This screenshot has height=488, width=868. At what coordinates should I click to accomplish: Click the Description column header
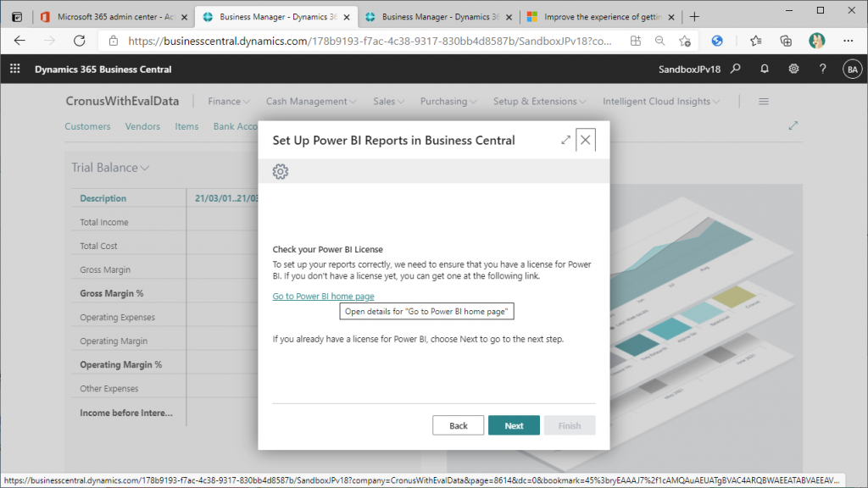(x=103, y=198)
